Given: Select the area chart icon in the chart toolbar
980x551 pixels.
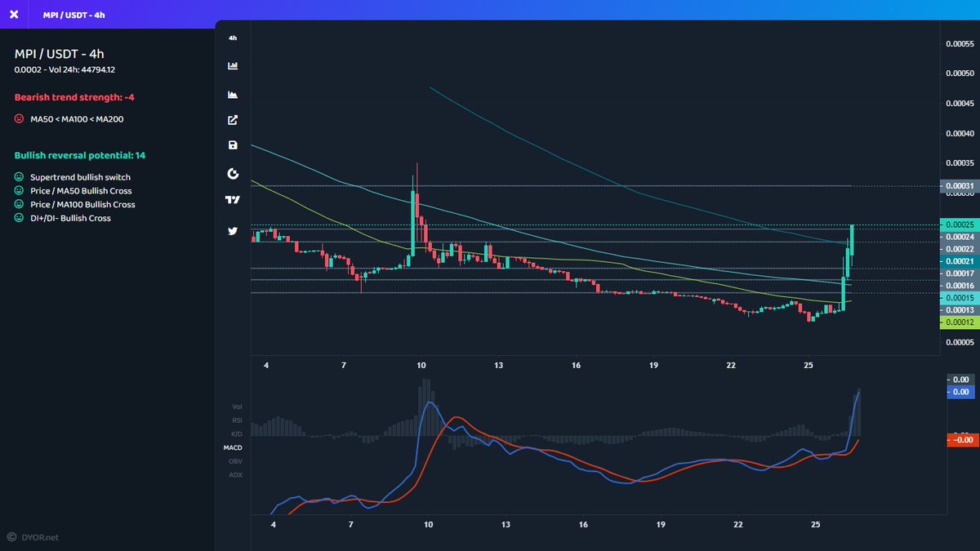Looking at the screenshot, I should pyautogui.click(x=233, y=95).
